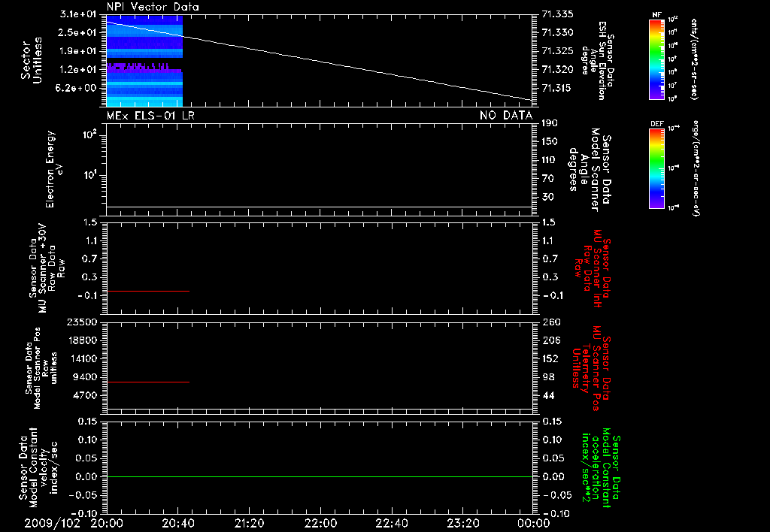Image resolution: width=770 pixels, height=532 pixels.
Task: Pick the 21:20 time axis label
Action: point(249,523)
